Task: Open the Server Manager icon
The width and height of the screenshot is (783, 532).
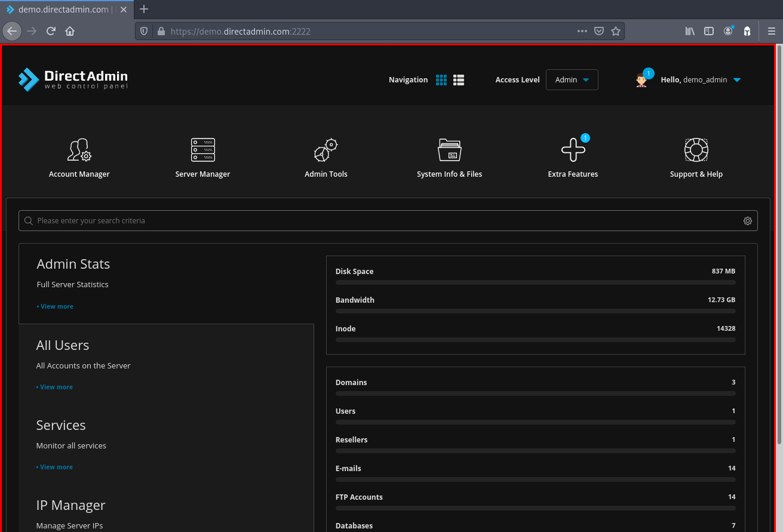Action: [x=202, y=150]
